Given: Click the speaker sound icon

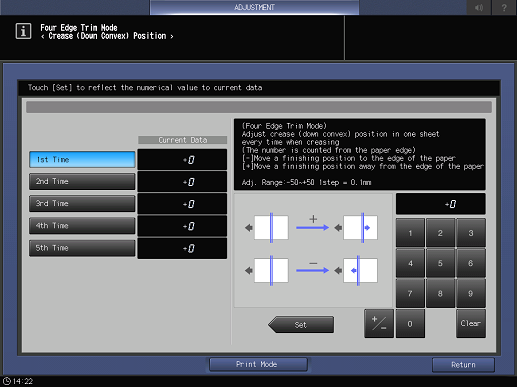Looking at the screenshot, I should pyautogui.click(x=479, y=7).
